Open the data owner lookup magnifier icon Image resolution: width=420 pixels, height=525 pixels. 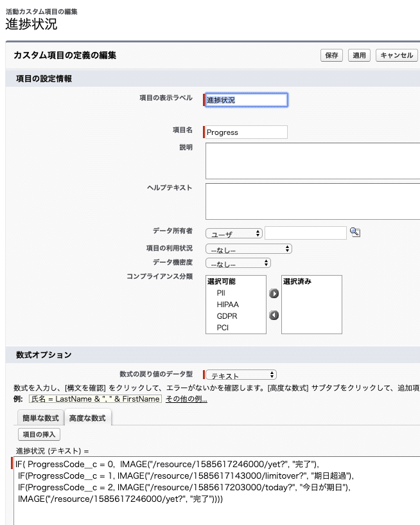354,233
